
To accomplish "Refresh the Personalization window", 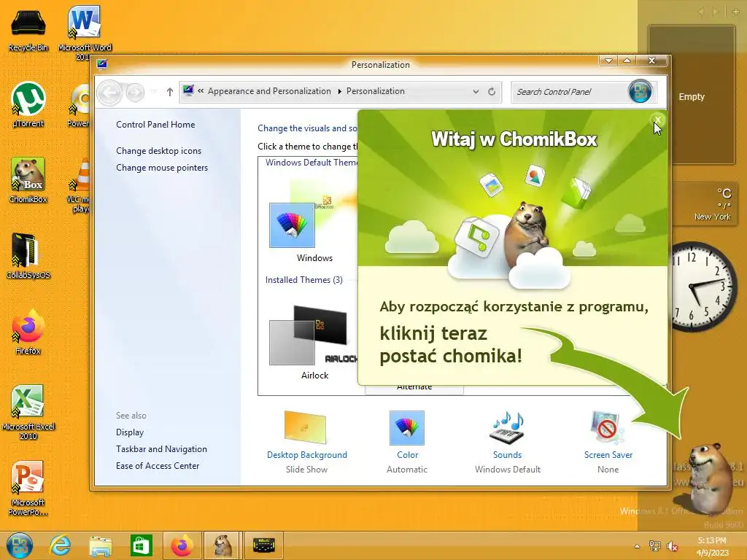I will pos(492,91).
